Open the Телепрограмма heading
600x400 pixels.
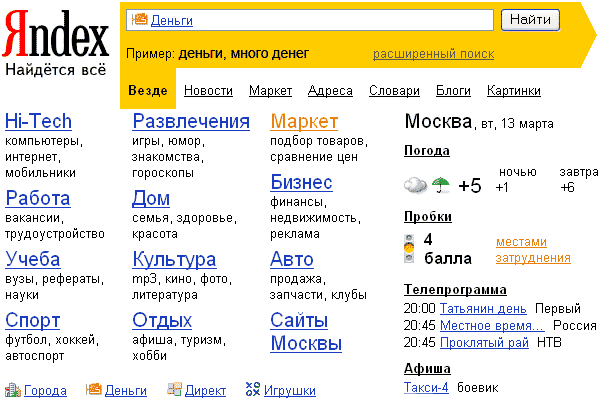tap(455, 290)
